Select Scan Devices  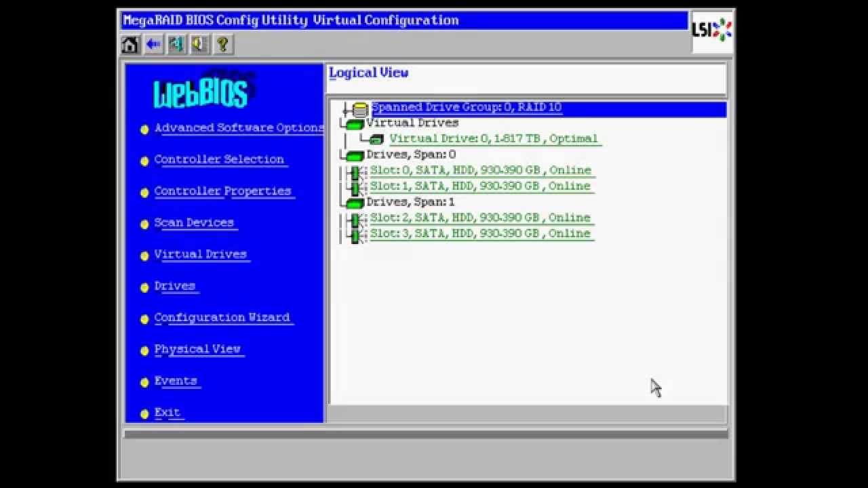[195, 222]
